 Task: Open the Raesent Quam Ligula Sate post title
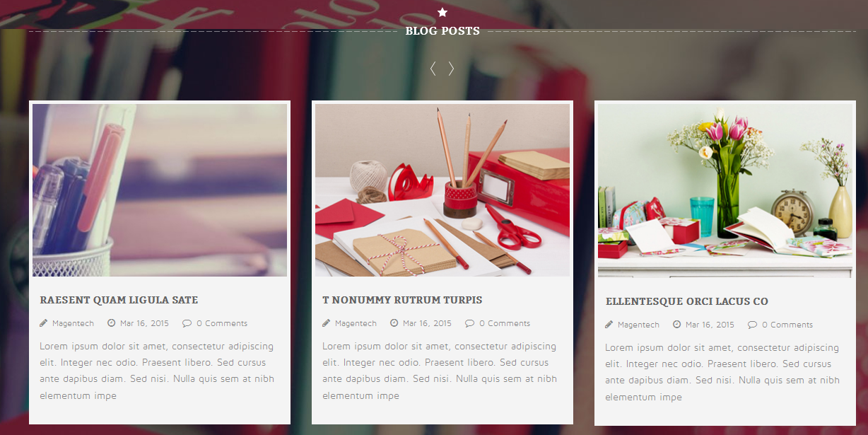[119, 300]
